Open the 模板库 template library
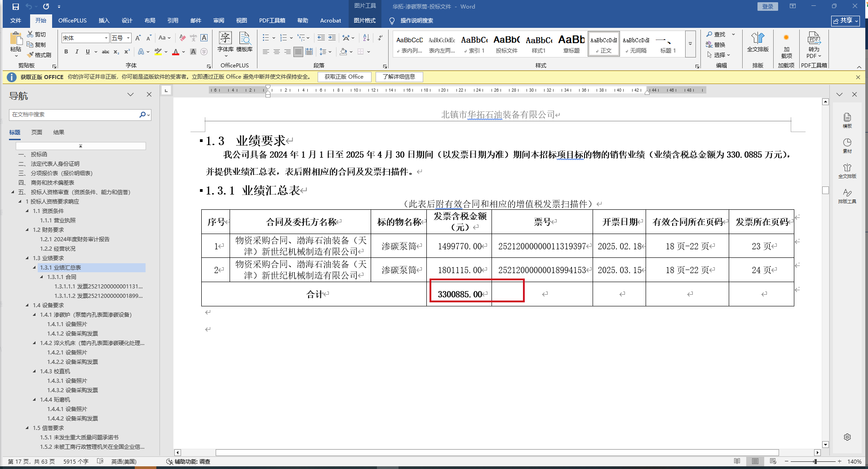Viewport: 868px width, 469px height. click(x=244, y=43)
